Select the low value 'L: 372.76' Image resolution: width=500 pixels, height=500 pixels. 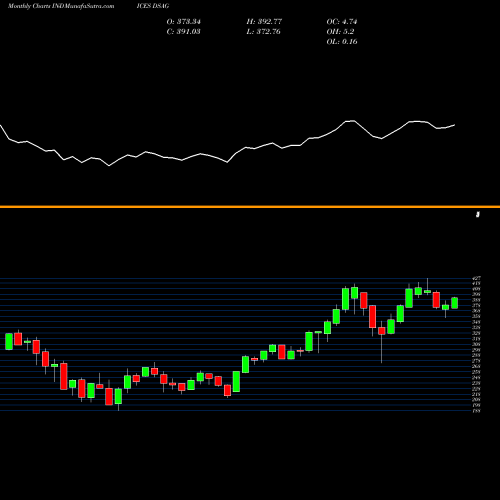click(x=264, y=32)
